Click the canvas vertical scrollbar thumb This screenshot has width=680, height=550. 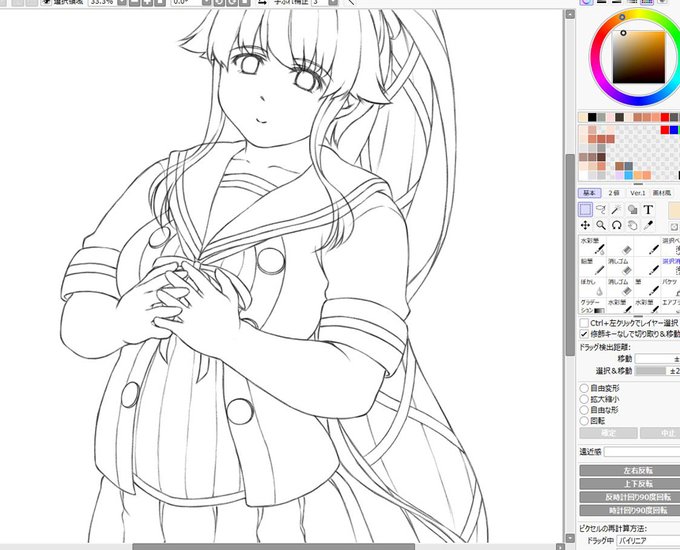[x=569, y=255]
